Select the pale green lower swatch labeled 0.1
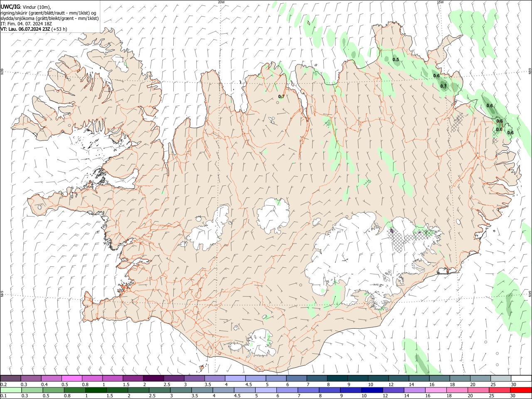This screenshot has width=532, height=399. point(11,390)
